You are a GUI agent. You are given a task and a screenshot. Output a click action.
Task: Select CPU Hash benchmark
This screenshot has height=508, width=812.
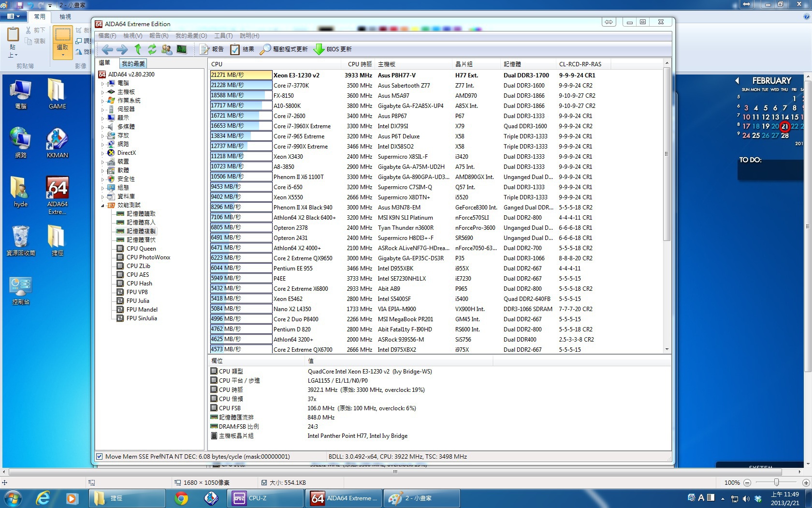(x=139, y=284)
